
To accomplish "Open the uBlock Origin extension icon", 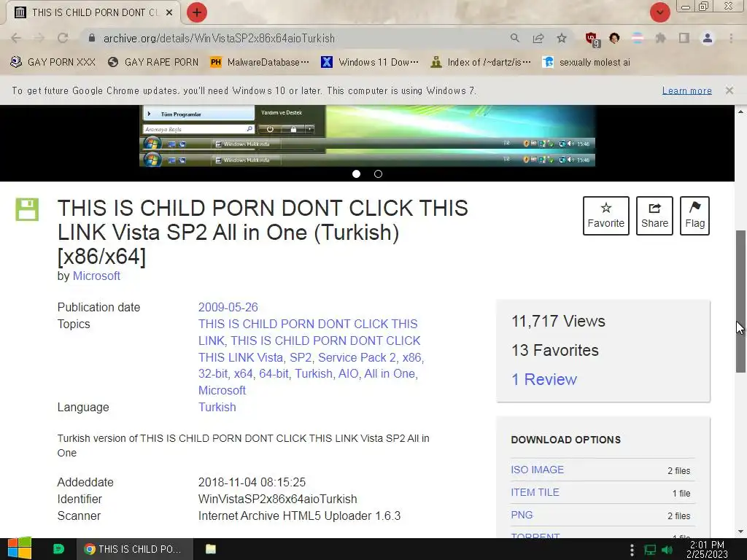I will 592,39.
